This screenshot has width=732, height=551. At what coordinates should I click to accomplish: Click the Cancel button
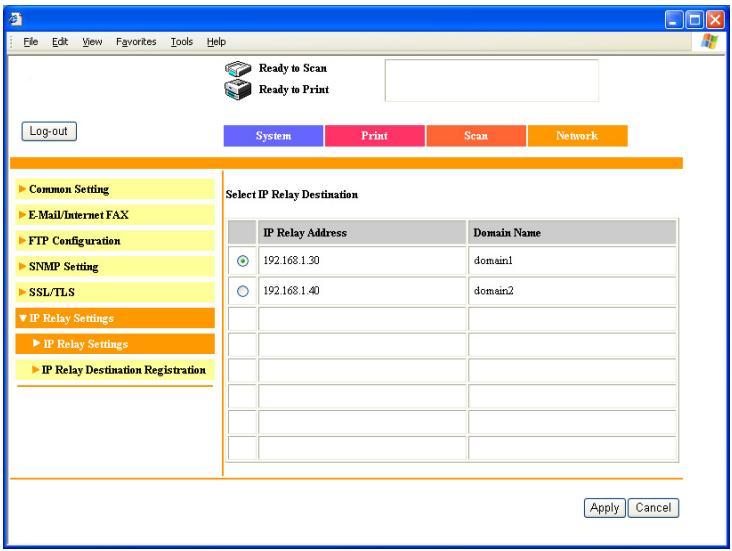pos(653,508)
